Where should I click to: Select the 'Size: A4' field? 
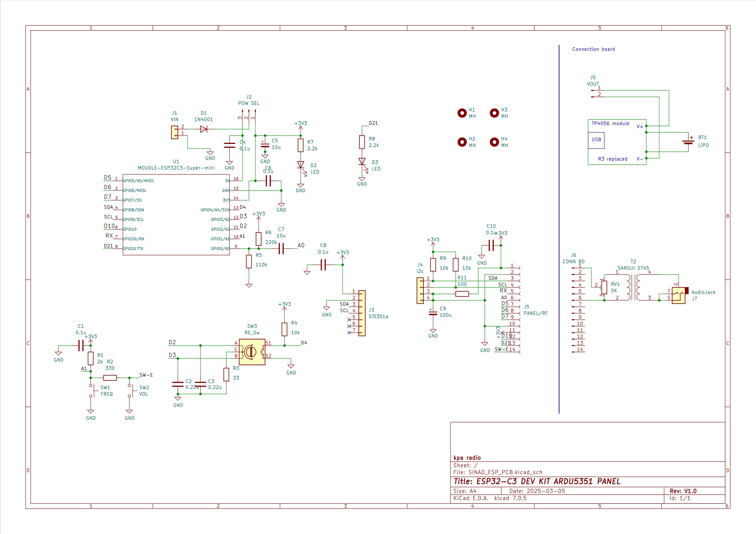coord(465,491)
